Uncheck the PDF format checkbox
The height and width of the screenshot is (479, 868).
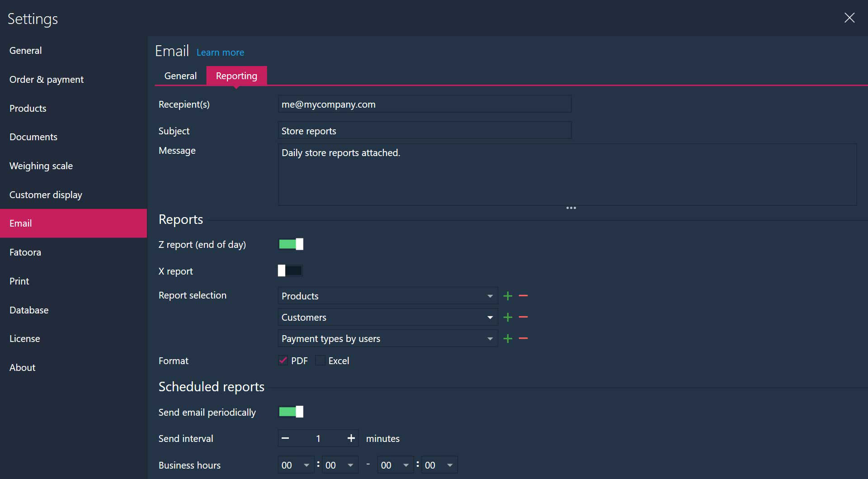tap(283, 360)
